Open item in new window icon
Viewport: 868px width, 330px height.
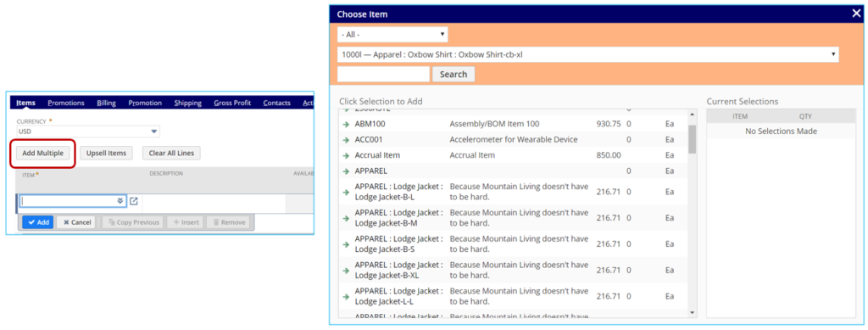133,201
